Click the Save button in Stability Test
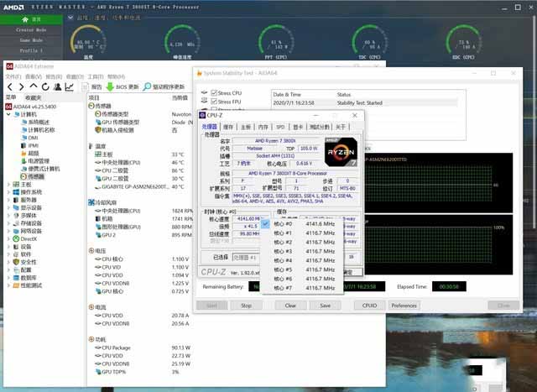The image size is (537, 392). pos(326,306)
